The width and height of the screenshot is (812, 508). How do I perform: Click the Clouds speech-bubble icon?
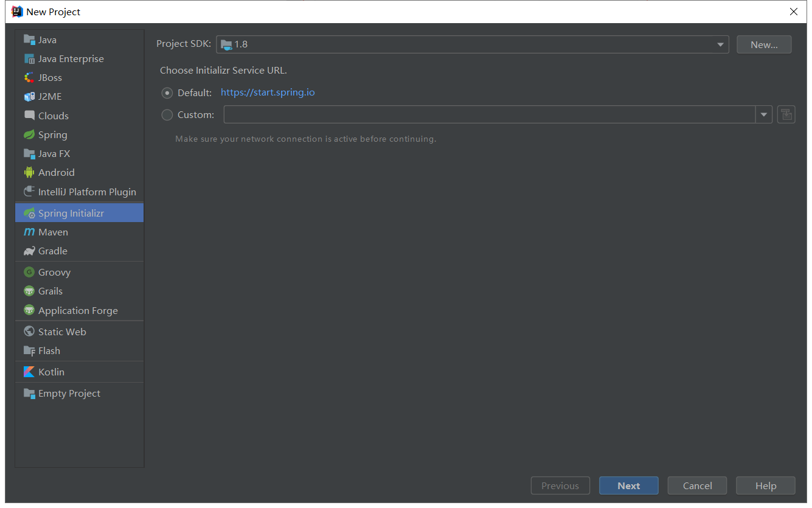29,115
